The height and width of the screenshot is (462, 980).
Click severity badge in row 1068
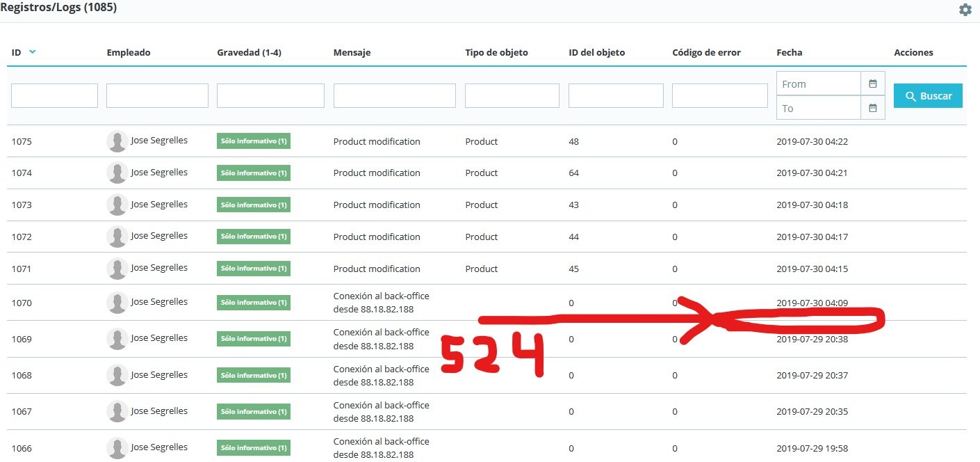click(x=254, y=375)
